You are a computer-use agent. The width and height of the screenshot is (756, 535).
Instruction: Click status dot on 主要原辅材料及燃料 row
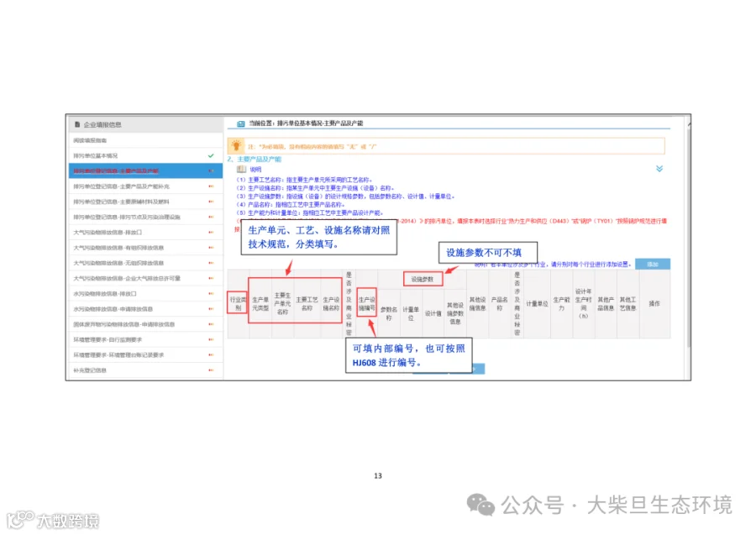pos(211,202)
